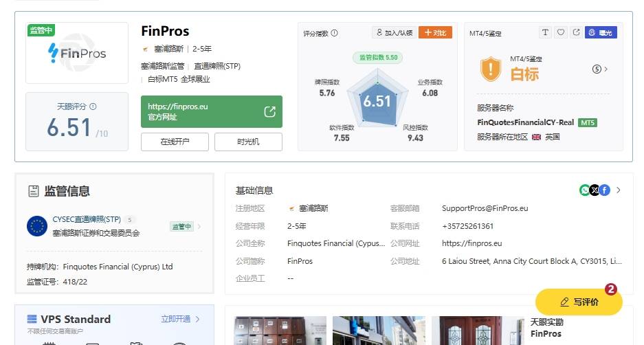This screenshot has width=644, height=345.
Task: Click the WhatsApp icon in 基础信息
Action: (584, 190)
